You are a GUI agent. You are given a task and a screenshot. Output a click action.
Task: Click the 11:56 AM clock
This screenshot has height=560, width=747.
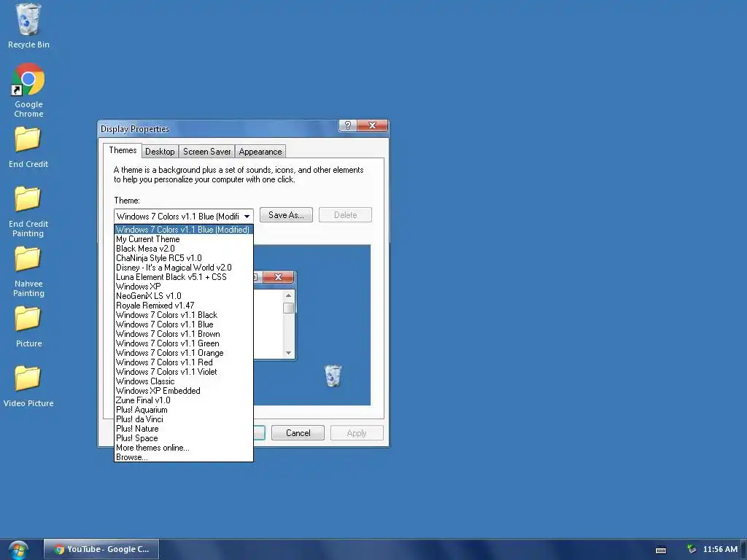(720, 549)
